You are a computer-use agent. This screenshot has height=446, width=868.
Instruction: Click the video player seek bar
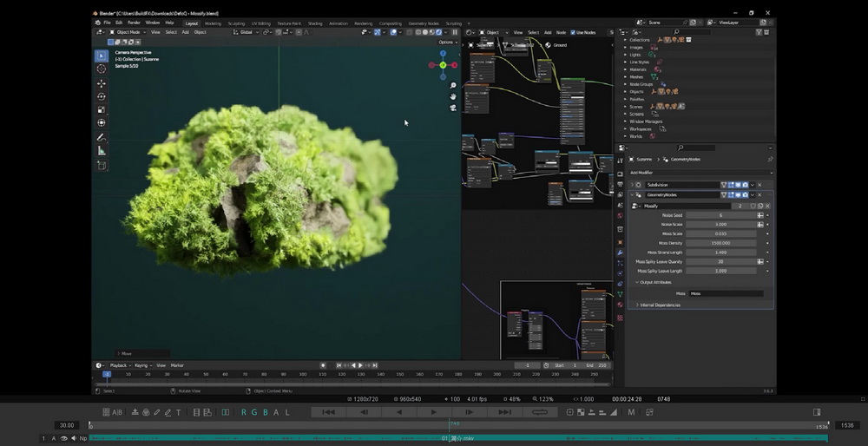coord(458,425)
